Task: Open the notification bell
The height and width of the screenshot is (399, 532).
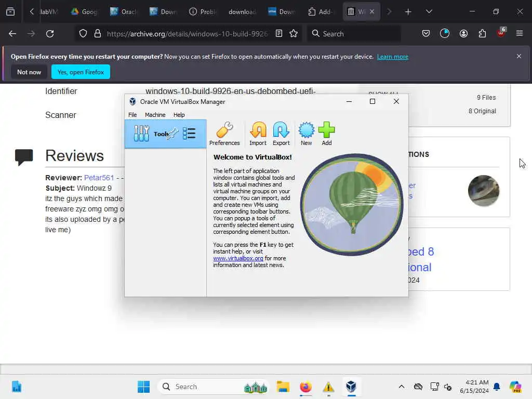Action: coord(497,387)
